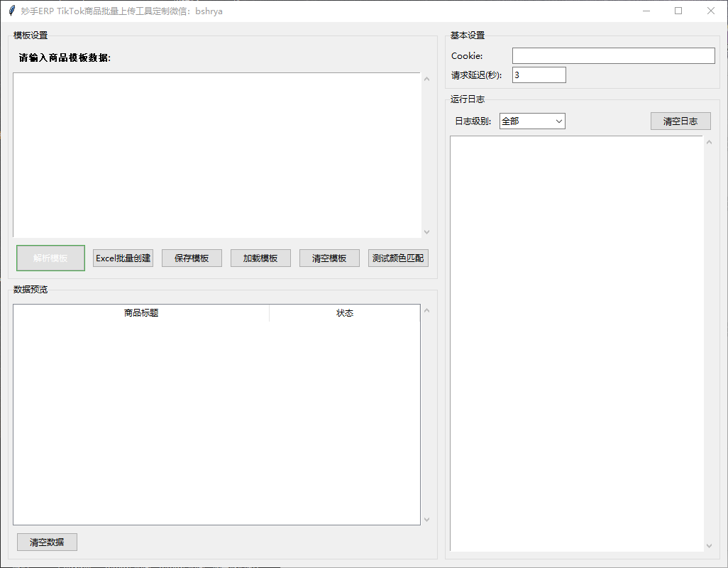This screenshot has width=728, height=568.
Task: Clear the log with 清空日志
Action: [x=680, y=121]
